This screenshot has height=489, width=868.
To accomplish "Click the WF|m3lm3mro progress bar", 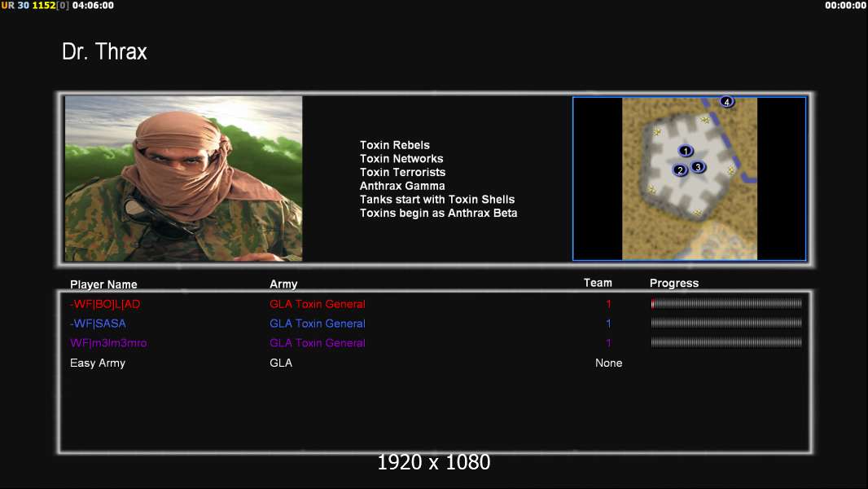I will coord(726,342).
